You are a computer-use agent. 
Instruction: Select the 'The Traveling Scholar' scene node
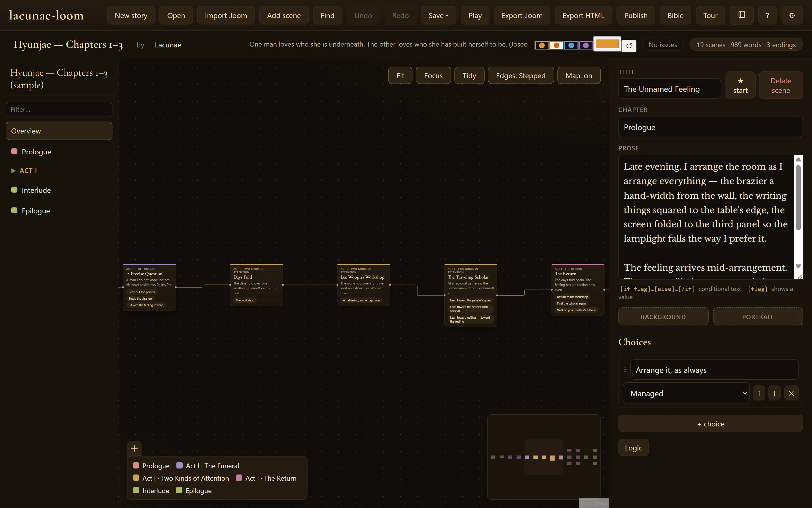pos(470,295)
